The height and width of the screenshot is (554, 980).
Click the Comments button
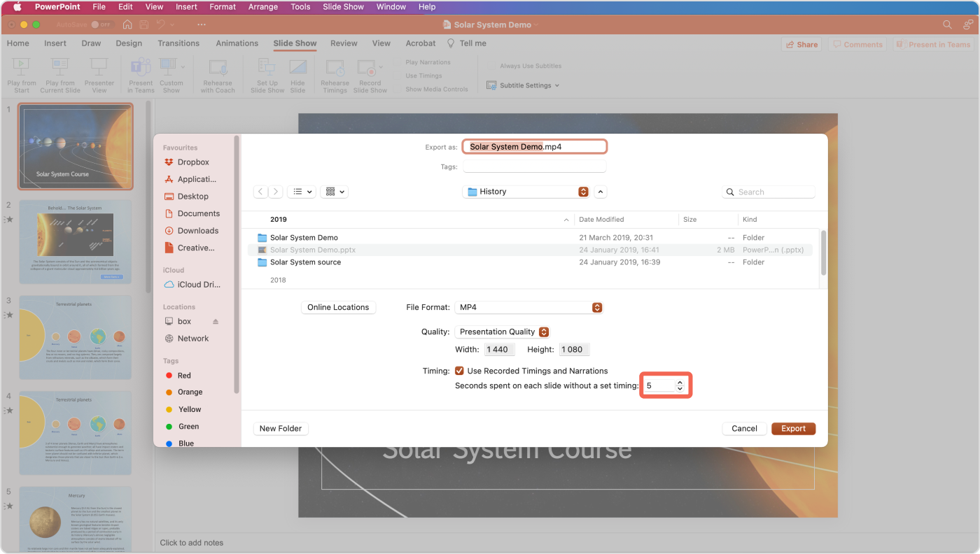[x=857, y=44]
